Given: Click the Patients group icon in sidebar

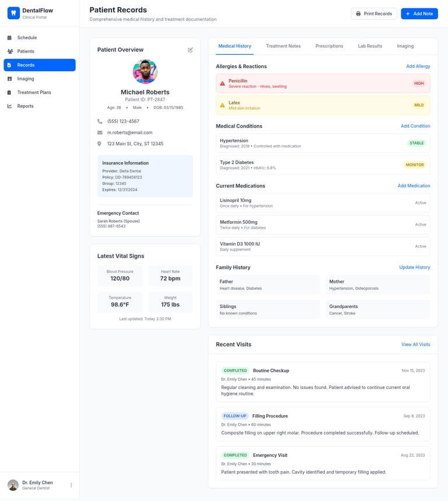Looking at the screenshot, I should coord(10,51).
